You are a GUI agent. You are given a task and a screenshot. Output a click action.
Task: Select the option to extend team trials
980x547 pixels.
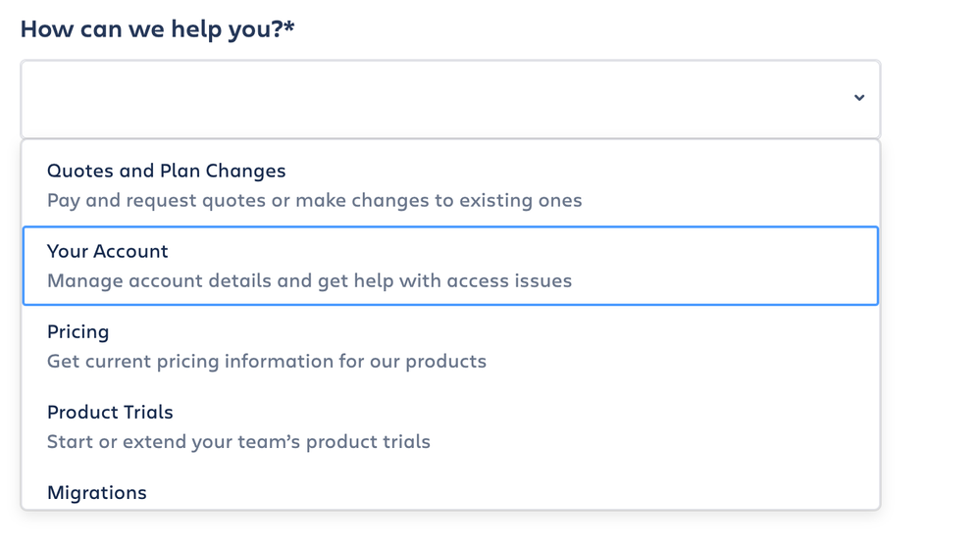tap(449, 426)
